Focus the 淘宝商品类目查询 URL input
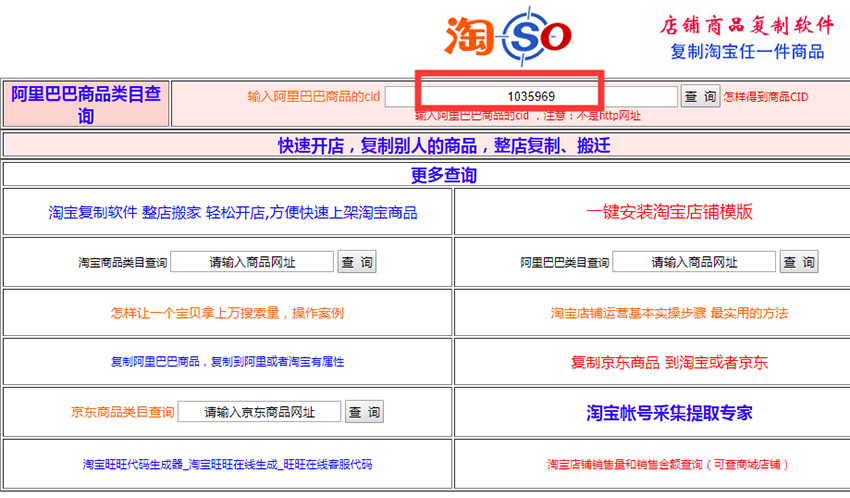850x498 pixels. coord(252,262)
